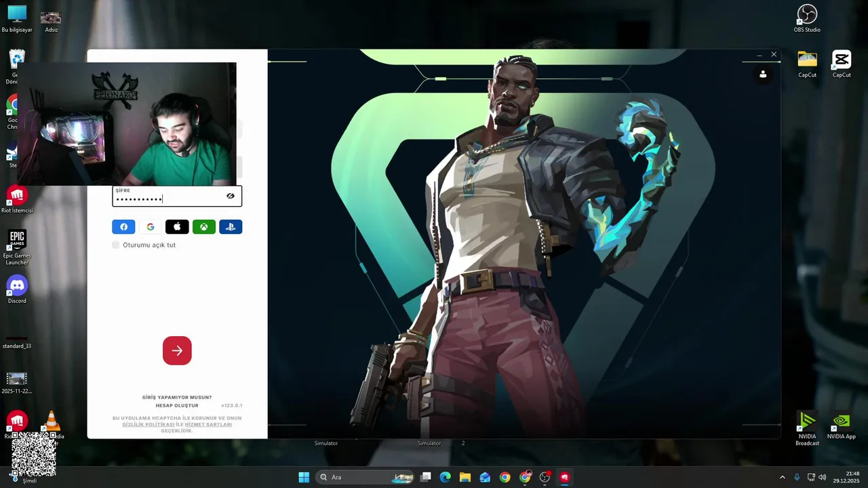Expand the hidden system tray icons chevron

click(782, 477)
